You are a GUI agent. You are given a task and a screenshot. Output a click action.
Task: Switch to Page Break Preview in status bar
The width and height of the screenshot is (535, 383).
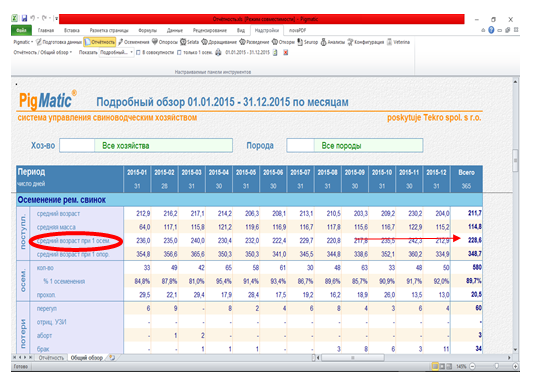click(449, 366)
